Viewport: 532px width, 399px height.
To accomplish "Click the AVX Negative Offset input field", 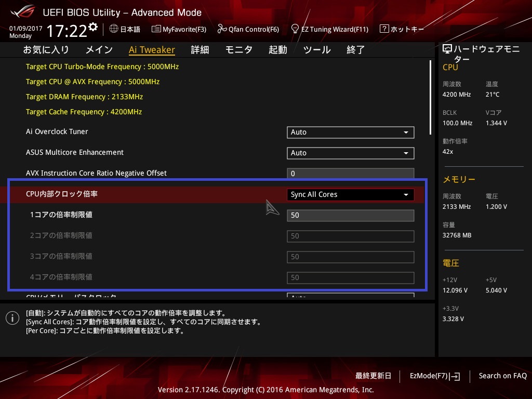I will coord(351,174).
